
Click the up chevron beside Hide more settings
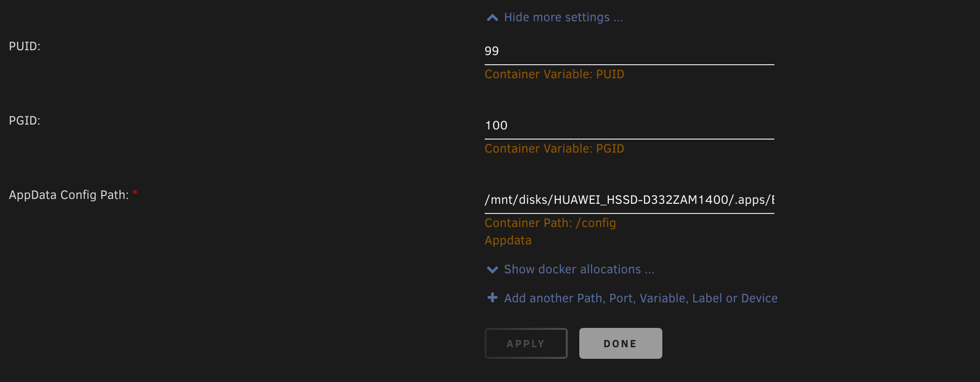(x=492, y=18)
